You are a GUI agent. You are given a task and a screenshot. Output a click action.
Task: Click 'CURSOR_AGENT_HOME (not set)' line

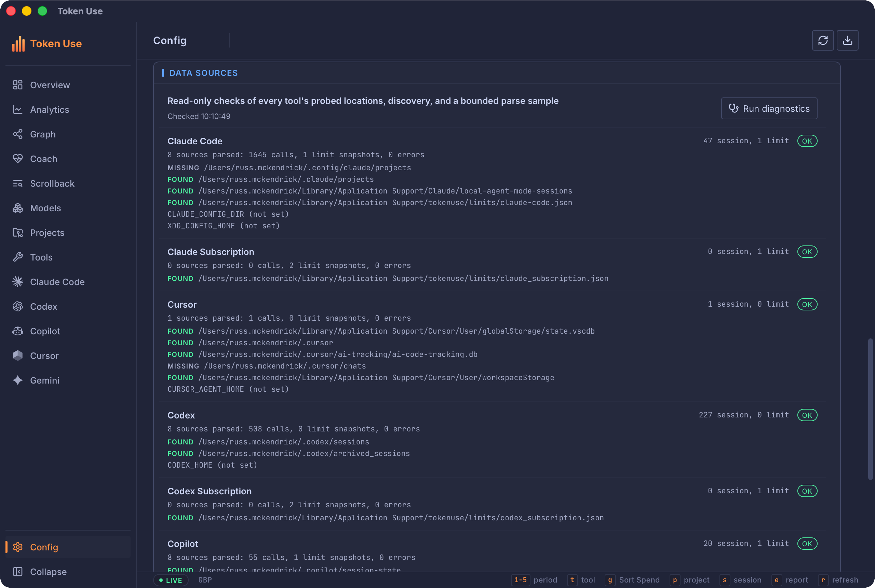(228, 389)
